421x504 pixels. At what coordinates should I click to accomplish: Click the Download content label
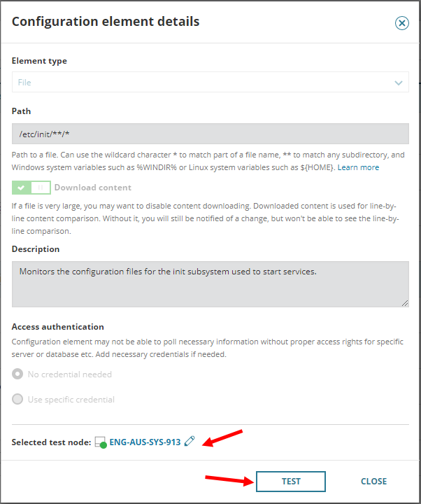[92, 188]
